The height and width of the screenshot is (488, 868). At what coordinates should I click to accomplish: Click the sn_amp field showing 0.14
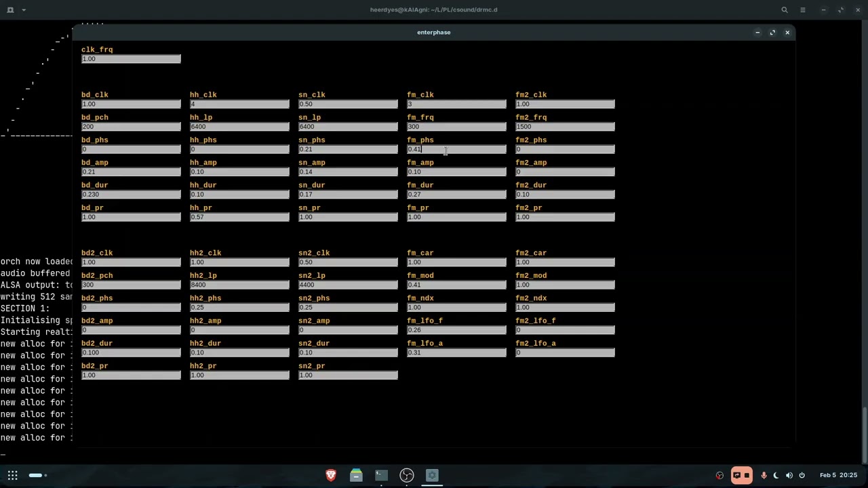click(x=348, y=172)
